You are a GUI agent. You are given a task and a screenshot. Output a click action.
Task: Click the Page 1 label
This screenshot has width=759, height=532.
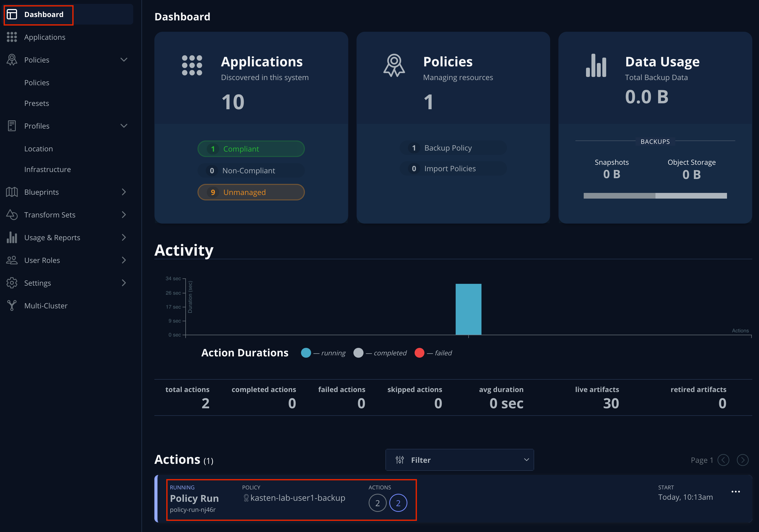702,460
